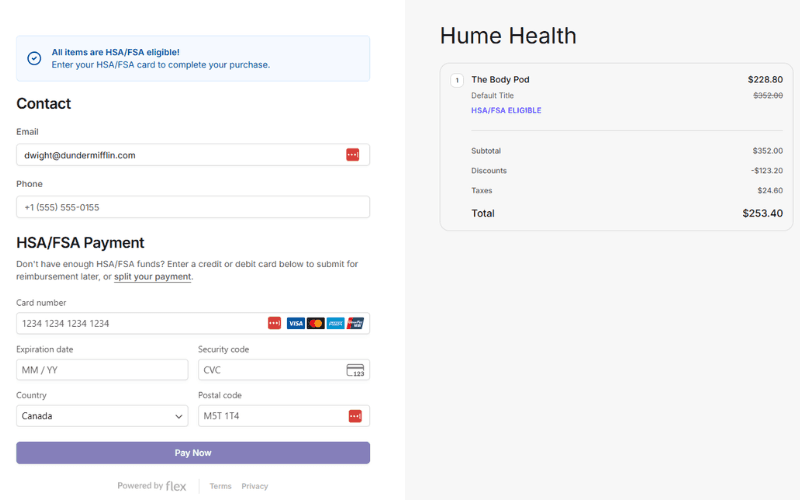Image resolution: width=800 pixels, height=500 pixels.
Task: Open the Country dropdown showing Canada
Action: tap(102, 416)
